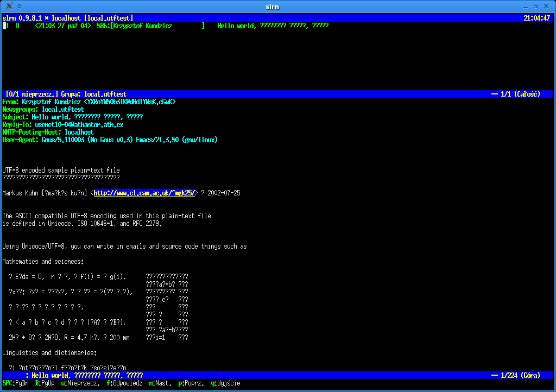Click the sticky pin icon in title bar

coord(20,5)
